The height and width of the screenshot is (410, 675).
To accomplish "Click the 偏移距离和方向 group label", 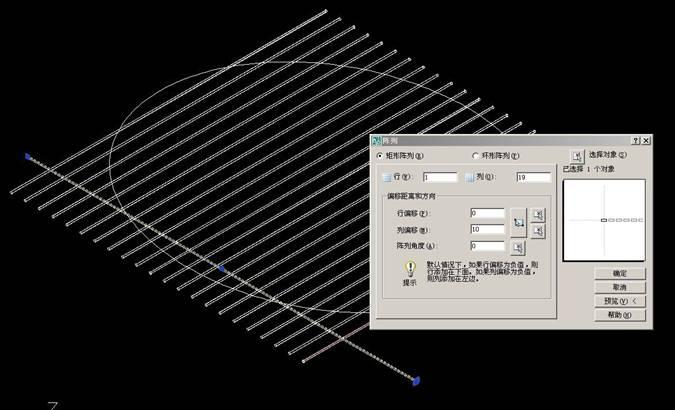I will (x=411, y=196).
